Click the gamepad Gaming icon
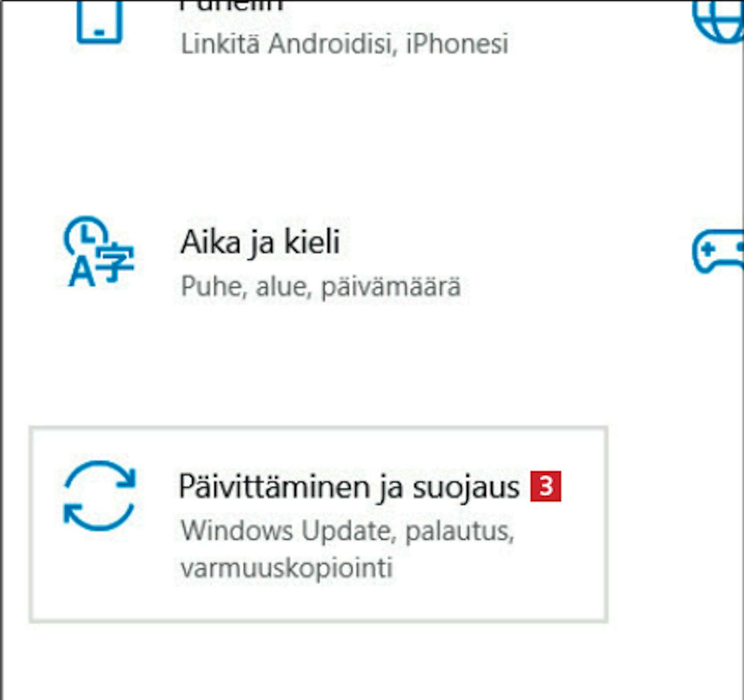Viewport: 744px width, 700px height. pos(718,252)
